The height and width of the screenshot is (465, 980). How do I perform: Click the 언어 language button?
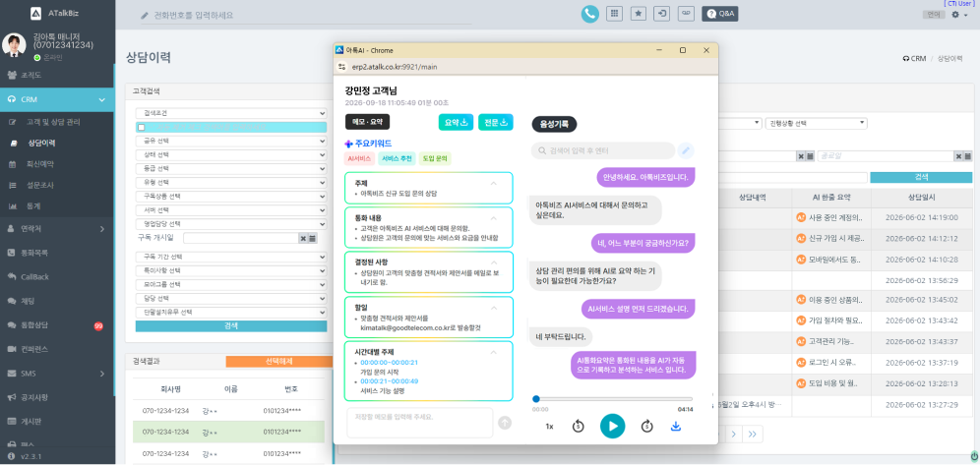point(934,15)
